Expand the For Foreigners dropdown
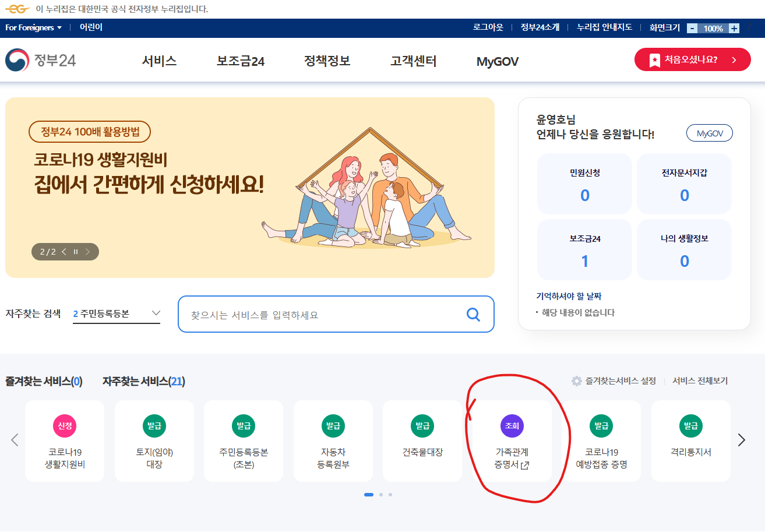The width and height of the screenshot is (765, 532). [33, 27]
